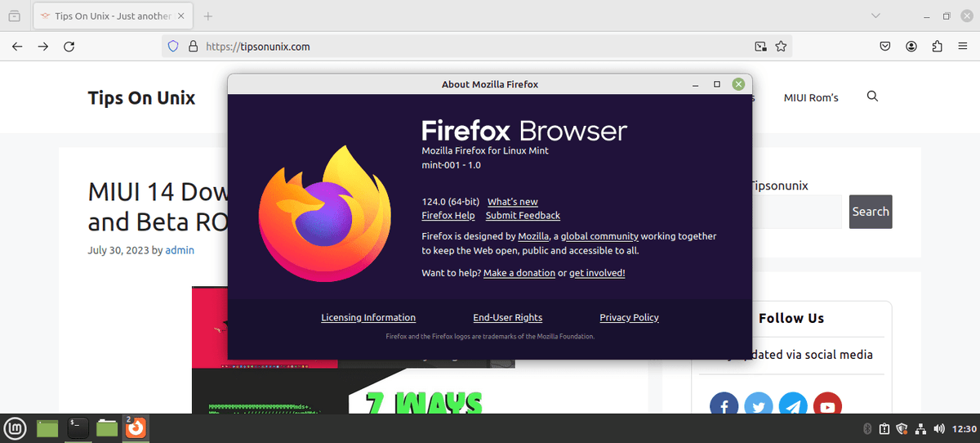Image resolution: width=980 pixels, height=443 pixels.
Task: Open the volume icon in system tray
Action: click(x=938, y=428)
